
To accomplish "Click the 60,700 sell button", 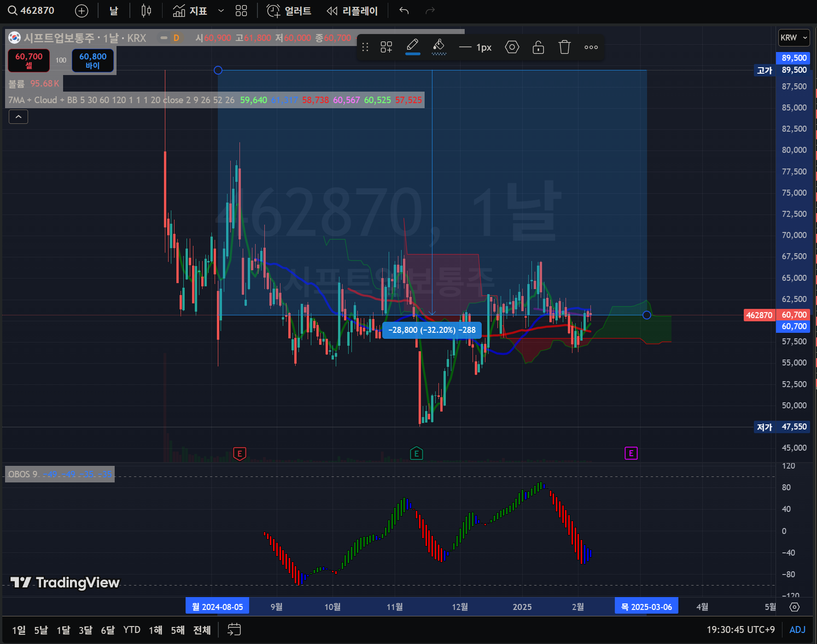I will [x=29, y=60].
